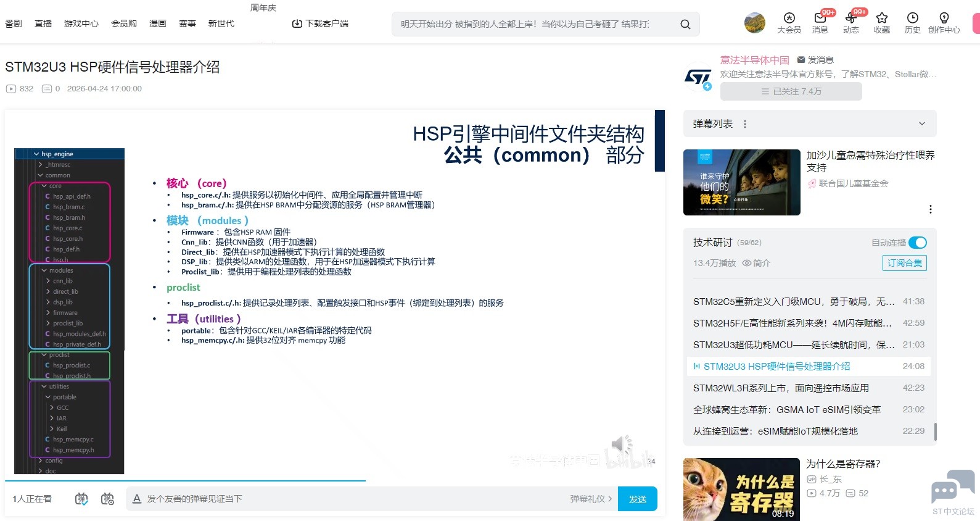Click the 技术研讨 playlist scrollbar
Viewport: 980px width, 521px height.
click(x=936, y=431)
